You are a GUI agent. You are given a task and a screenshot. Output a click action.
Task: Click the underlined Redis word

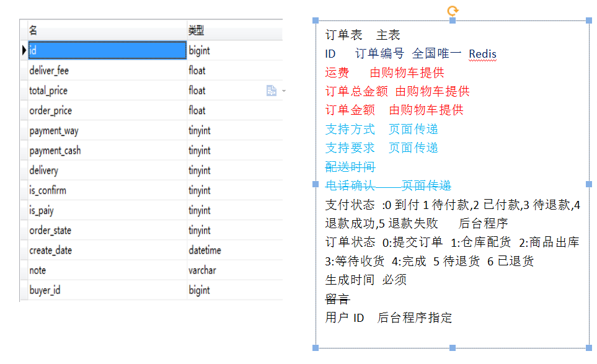click(482, 54)
